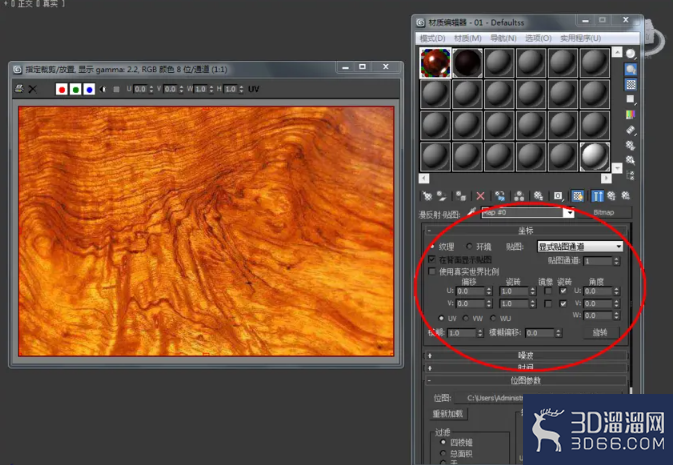Uncheck the V row 瓷砖 checkbox
The height and width of the screenshot is (465, 673).
click(563, 304)
